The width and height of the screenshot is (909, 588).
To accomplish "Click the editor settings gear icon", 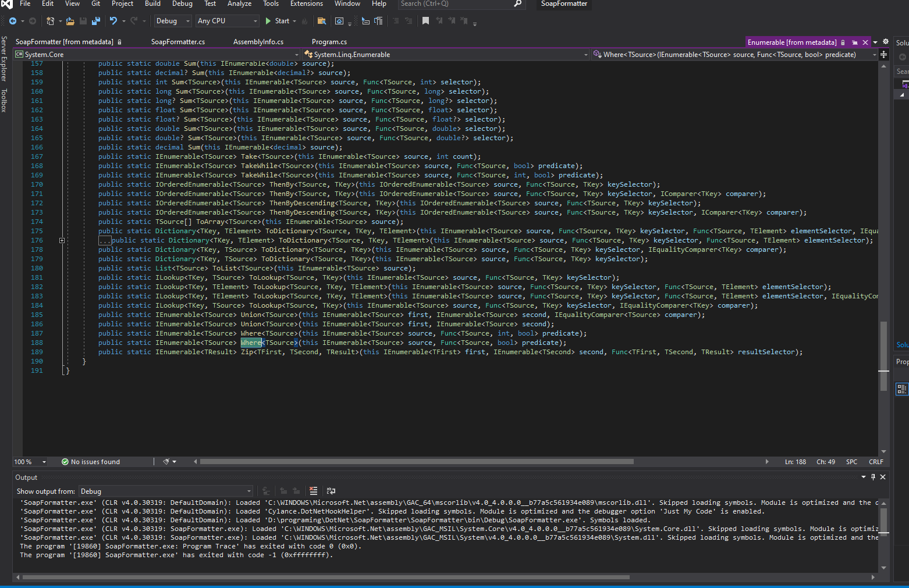I will (886, 42).
